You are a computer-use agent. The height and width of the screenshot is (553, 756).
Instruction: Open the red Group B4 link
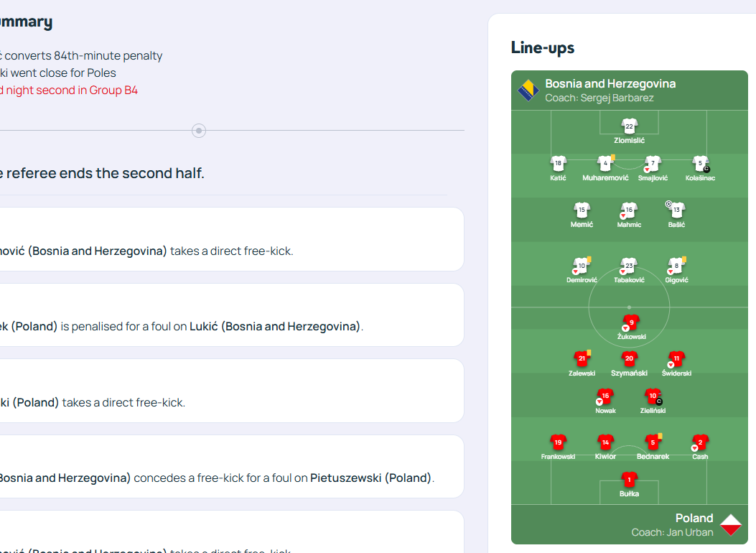point(68,90)
